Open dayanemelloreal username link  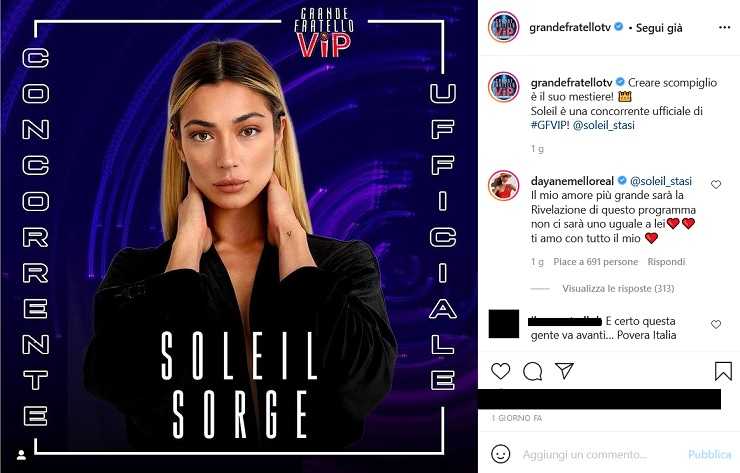point(572,181)
